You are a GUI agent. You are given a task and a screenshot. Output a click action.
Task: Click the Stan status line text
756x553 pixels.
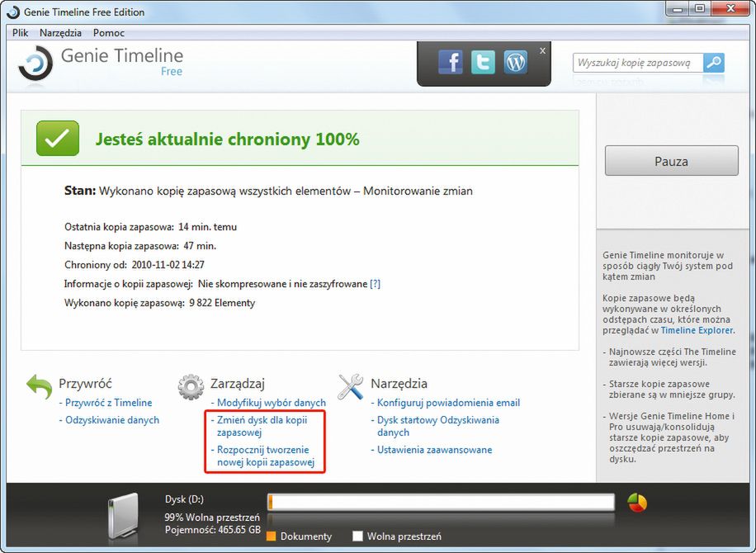(x=268, y=191)
